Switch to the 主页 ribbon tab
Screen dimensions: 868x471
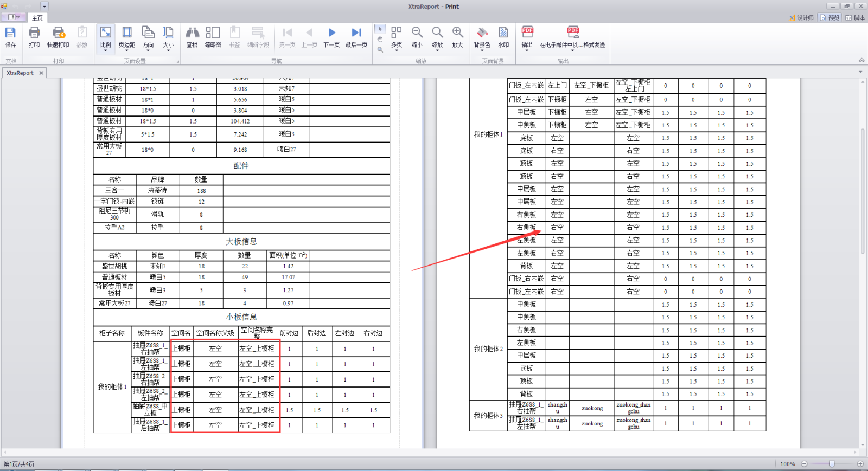(x=37, y=18)
